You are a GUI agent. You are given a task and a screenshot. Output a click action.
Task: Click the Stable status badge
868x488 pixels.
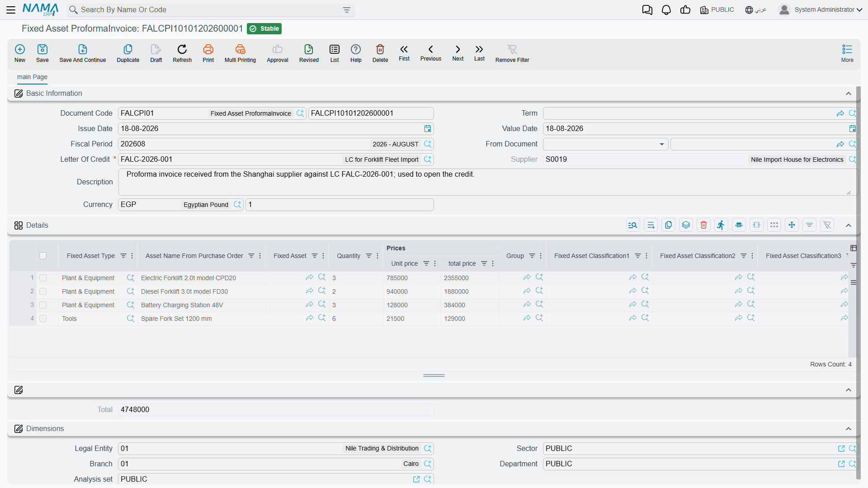click(264, 28)
